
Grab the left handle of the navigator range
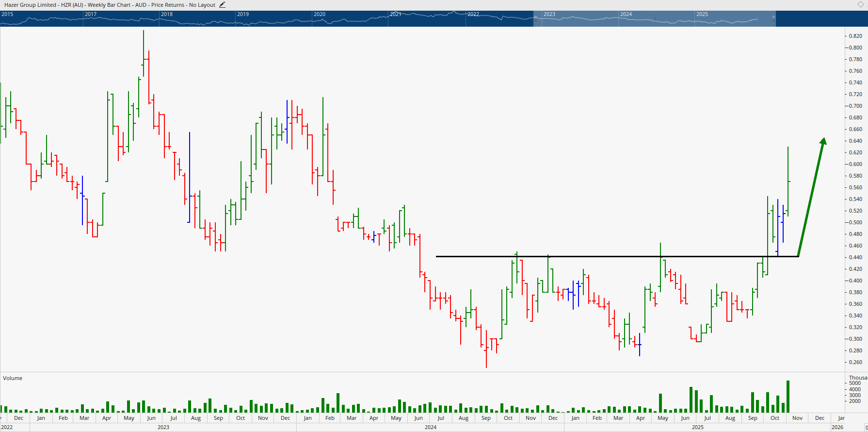tap(536, 18)
